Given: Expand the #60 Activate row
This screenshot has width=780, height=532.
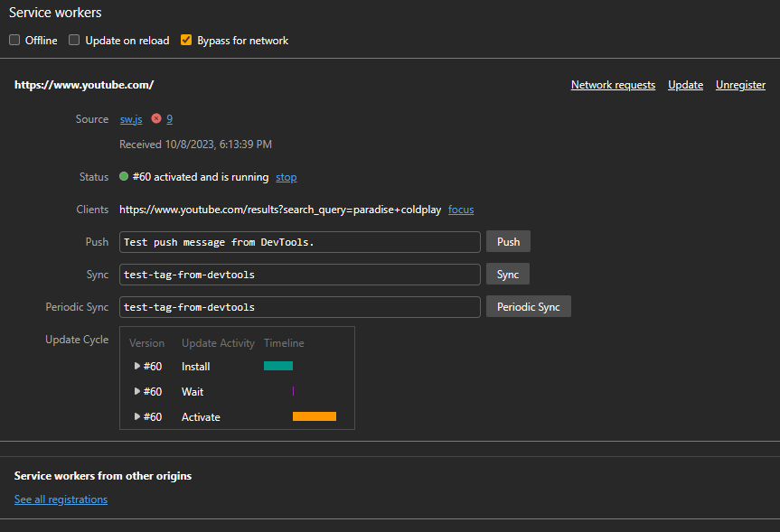Looking at the screenshot, I should (137, 417).
